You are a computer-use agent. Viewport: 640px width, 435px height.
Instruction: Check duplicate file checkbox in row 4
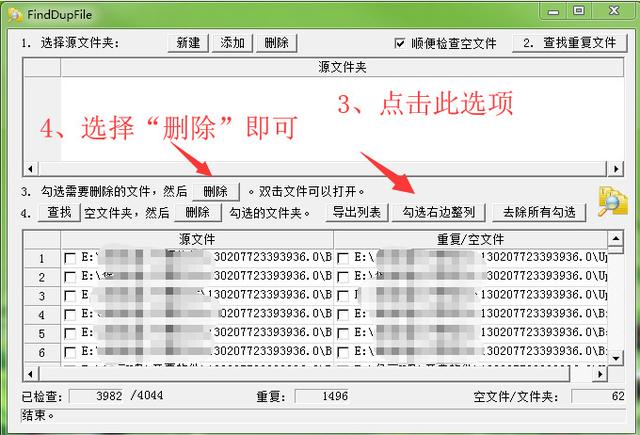point(343,314)
